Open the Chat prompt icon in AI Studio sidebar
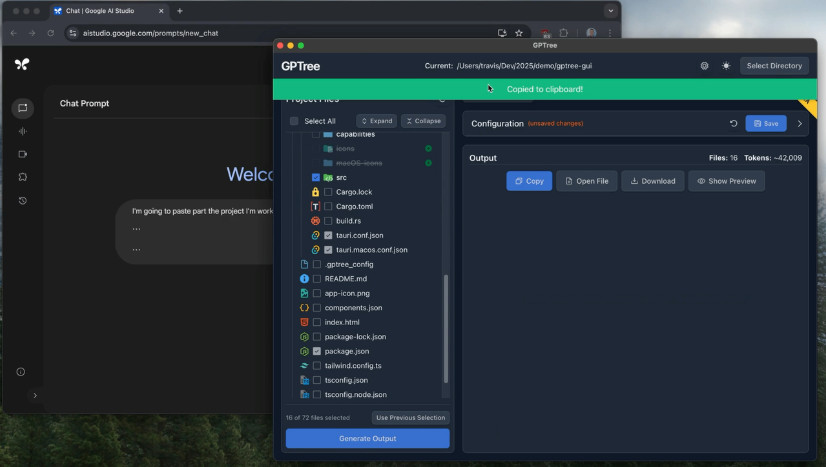 pyautogui.click(x=23, y=108)
